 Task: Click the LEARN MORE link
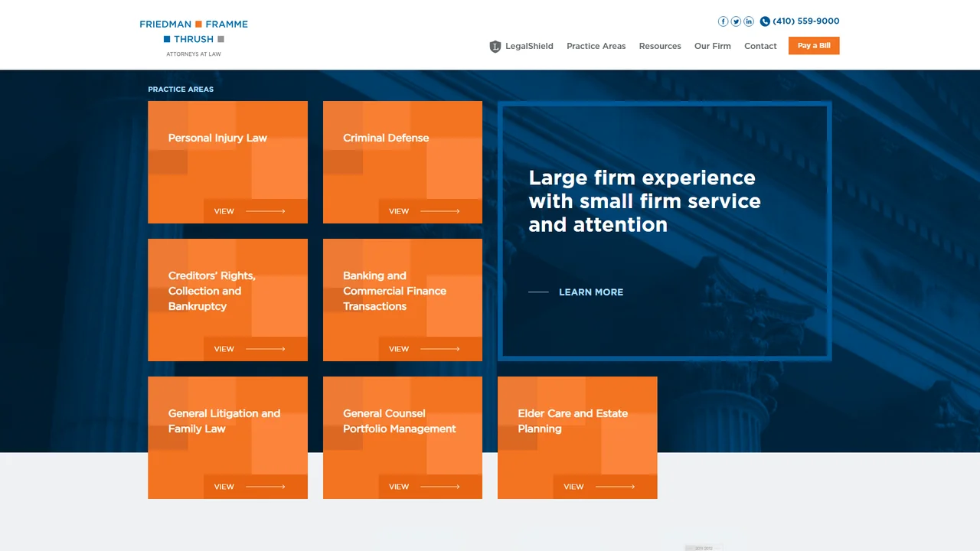click(591, 292)
